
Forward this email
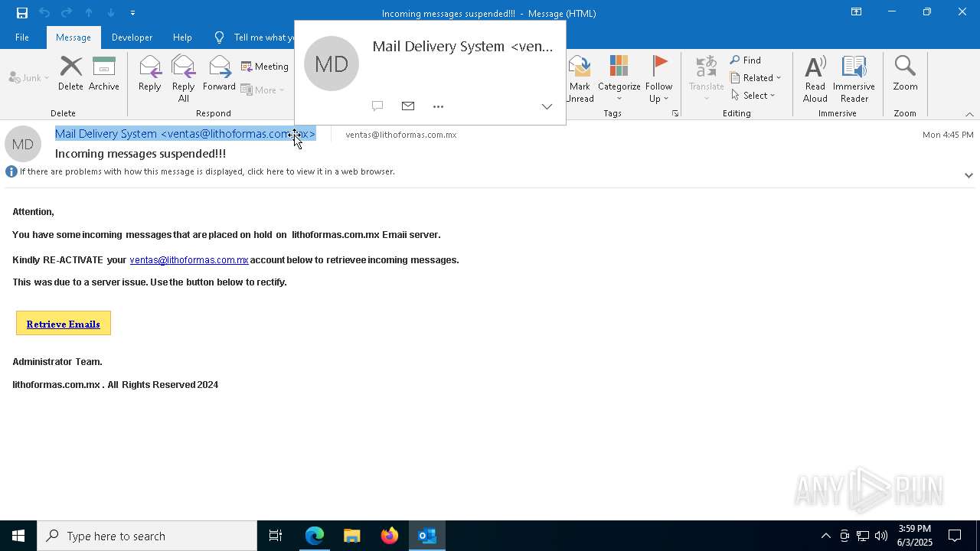click(219, 74)
